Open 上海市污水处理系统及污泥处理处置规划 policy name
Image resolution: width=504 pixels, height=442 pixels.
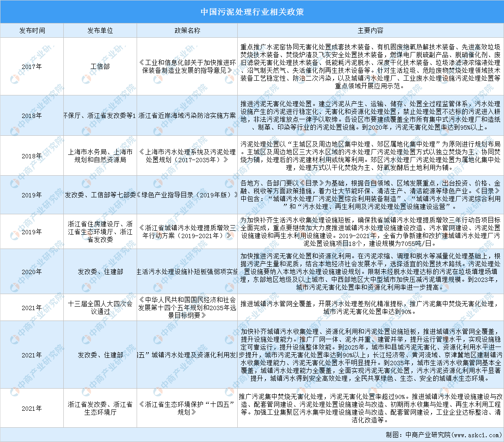(x=187, y=156)
